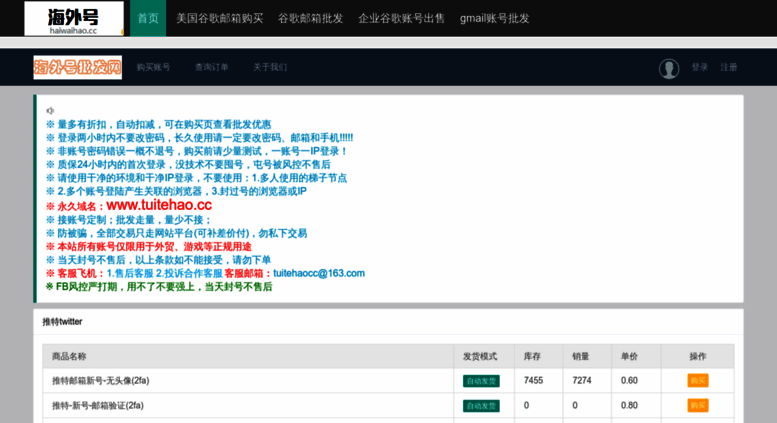The image size is (777, 423).
Task: Open 关于我们 page
Action: [270, 67]
